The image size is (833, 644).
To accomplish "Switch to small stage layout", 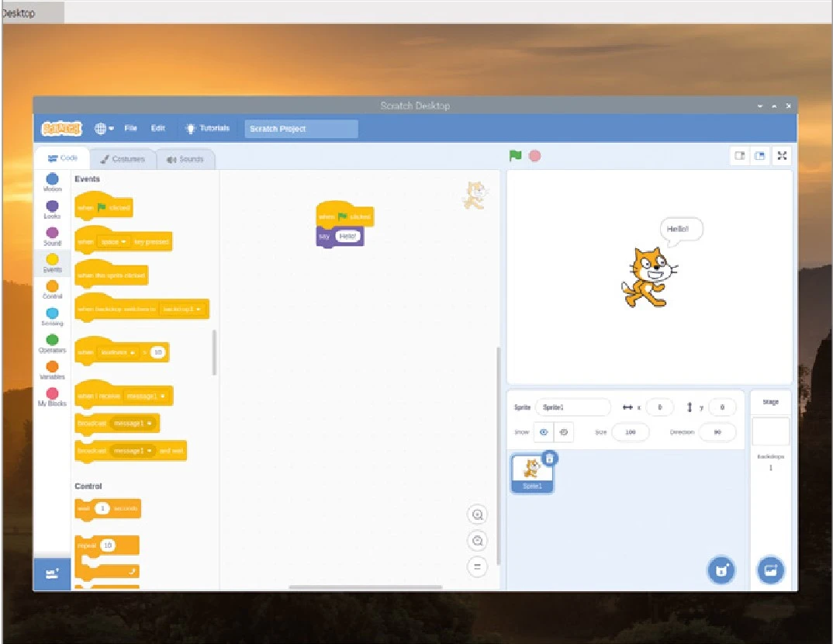I will click(740, 156).
